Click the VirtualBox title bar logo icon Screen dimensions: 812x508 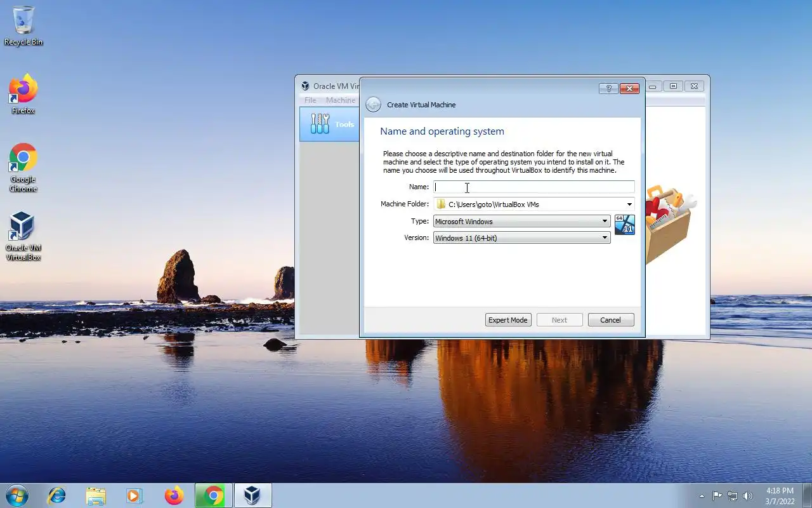[305, 86]
